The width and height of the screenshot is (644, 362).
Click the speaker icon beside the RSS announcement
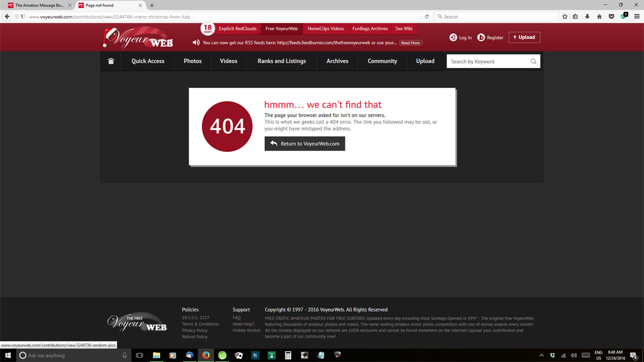point(196,43)
